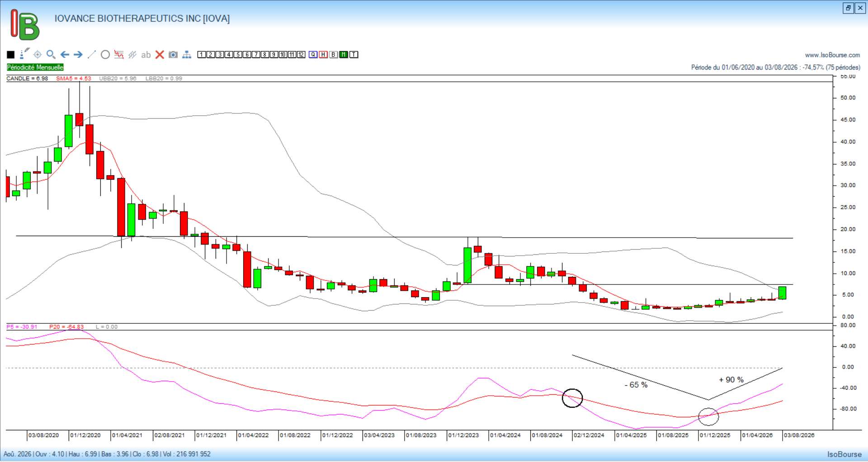Click the UBB20 = 5.96 legend
Image resolution: width=868 pixels, height=462 pixels.
118,79
